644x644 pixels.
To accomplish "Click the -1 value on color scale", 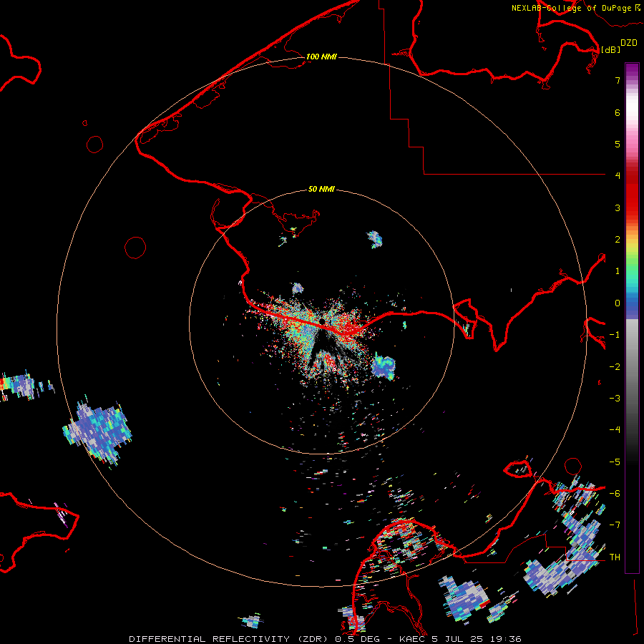I will click(615, 335).
